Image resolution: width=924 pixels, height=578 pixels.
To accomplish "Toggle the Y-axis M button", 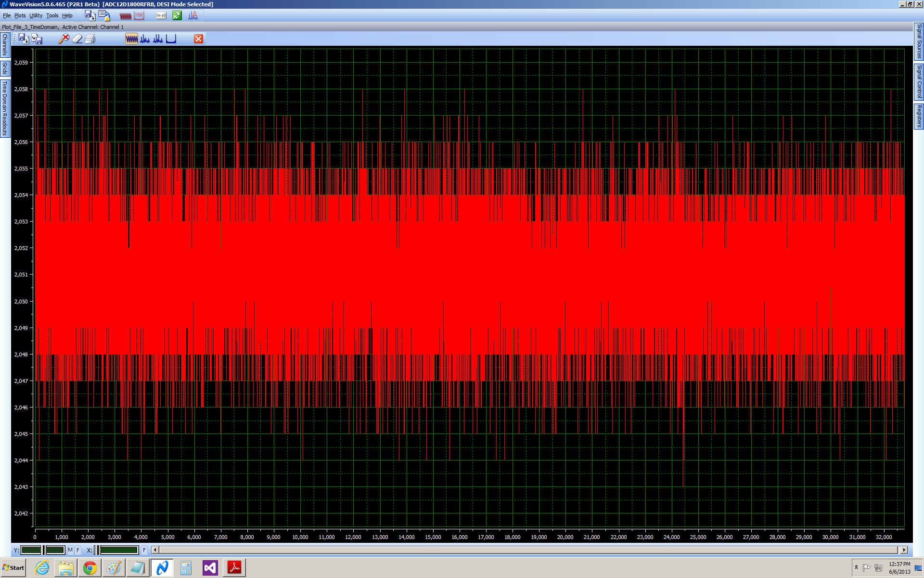I will pyautogui.click(x=70, y=550).
